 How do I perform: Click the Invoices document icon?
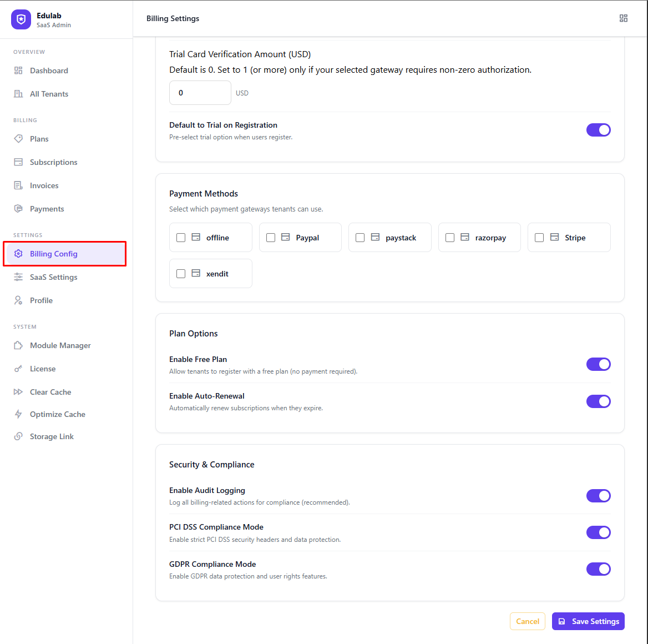click(x=19, y=185)
